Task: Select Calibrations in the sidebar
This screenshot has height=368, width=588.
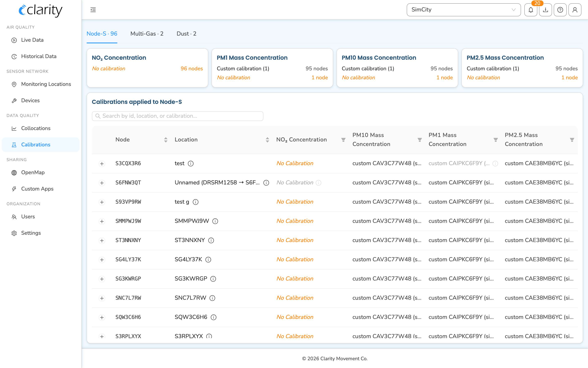Action: [x=41, y=145]
